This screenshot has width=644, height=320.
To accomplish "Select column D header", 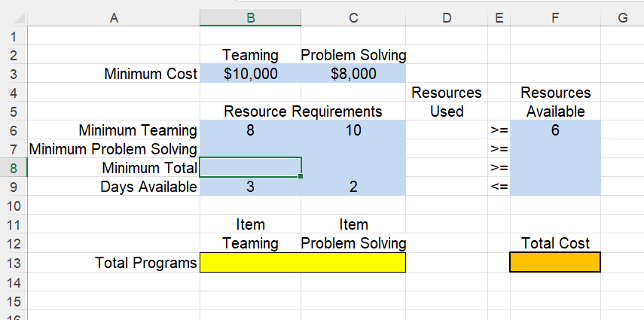I will tap(447, 17).
